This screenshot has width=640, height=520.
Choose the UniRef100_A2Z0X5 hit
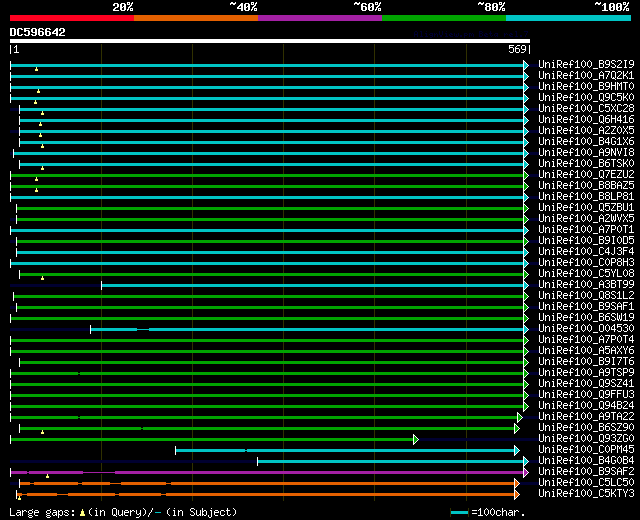pos(586,130)
